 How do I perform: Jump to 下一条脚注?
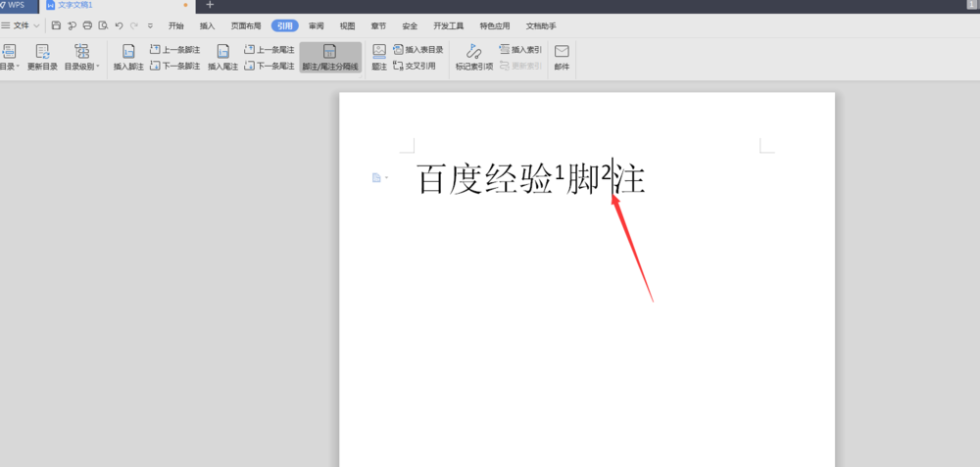coord(175,66)
